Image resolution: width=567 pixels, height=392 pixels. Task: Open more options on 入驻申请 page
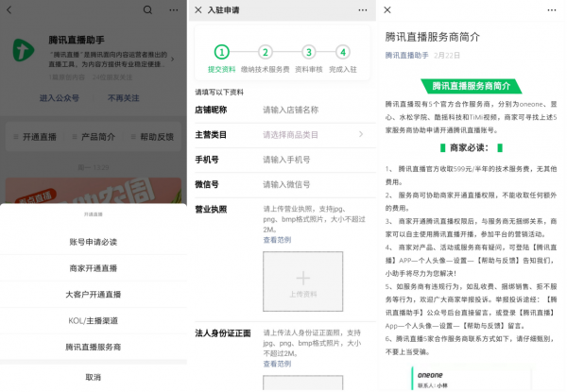[x=363, y=10]
